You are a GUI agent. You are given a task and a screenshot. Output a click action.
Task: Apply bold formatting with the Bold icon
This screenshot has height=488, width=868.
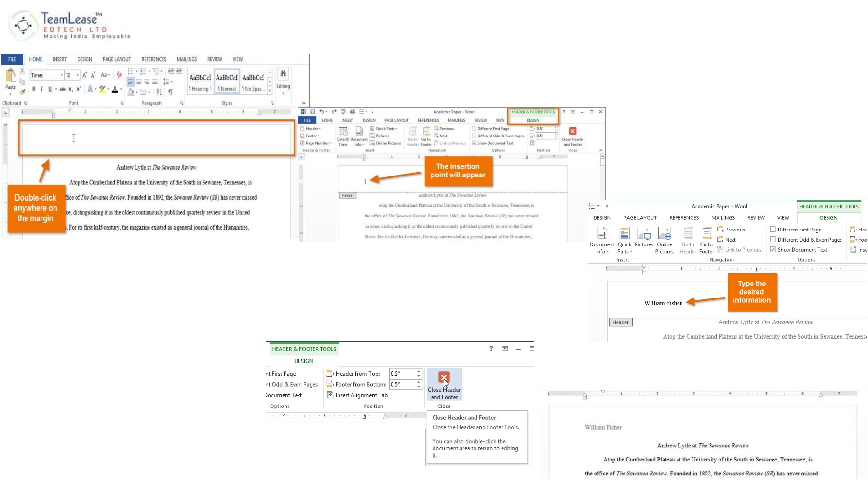pyautogui.click(x=34, y=89)
